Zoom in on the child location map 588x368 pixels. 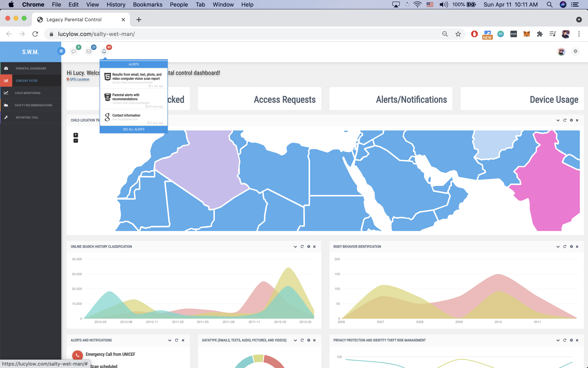[76, 135]
